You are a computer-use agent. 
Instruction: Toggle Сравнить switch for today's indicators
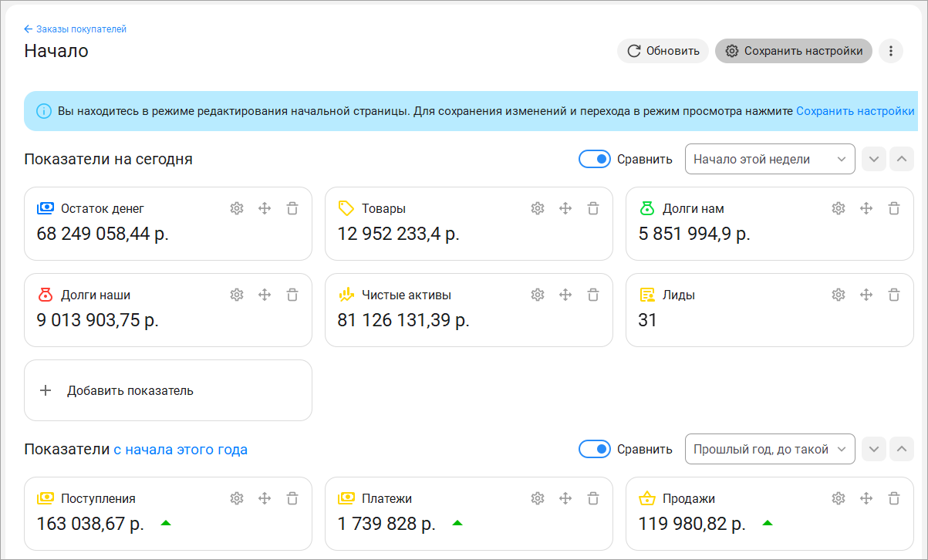pyautogui.click(x=595, y=159)
